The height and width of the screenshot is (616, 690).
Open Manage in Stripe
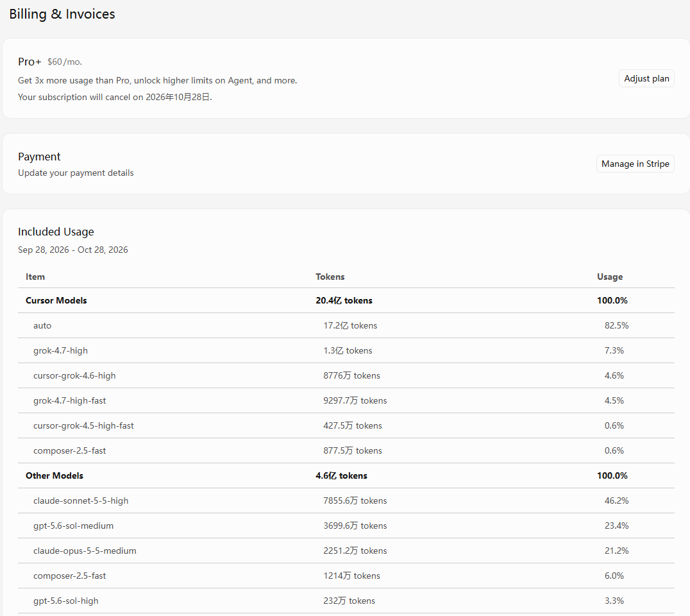tap(635, 164)
